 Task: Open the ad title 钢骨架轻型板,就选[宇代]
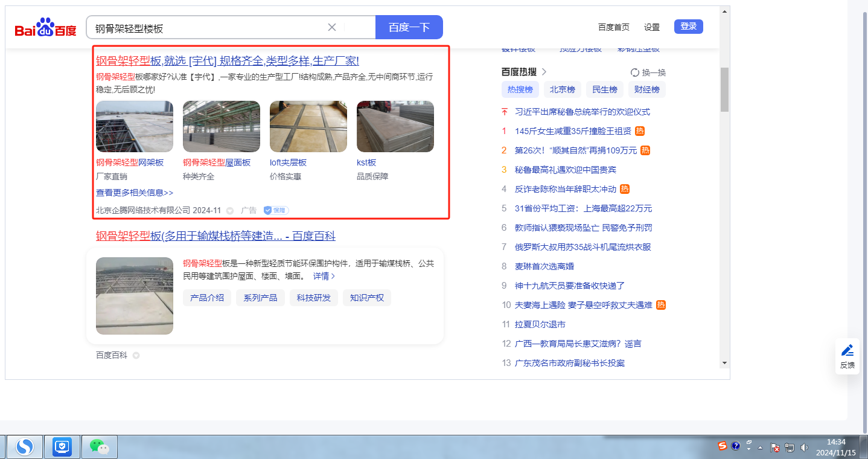[228, 61]
